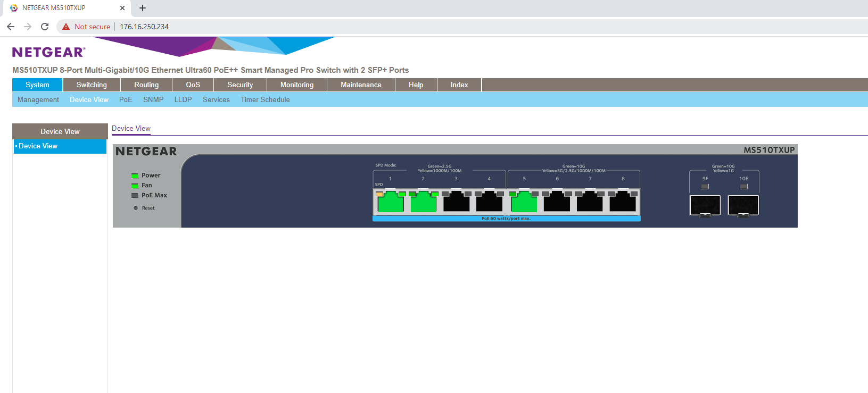Go to Services submenu
The image size is (868, 393).
(x=216, y=100)
